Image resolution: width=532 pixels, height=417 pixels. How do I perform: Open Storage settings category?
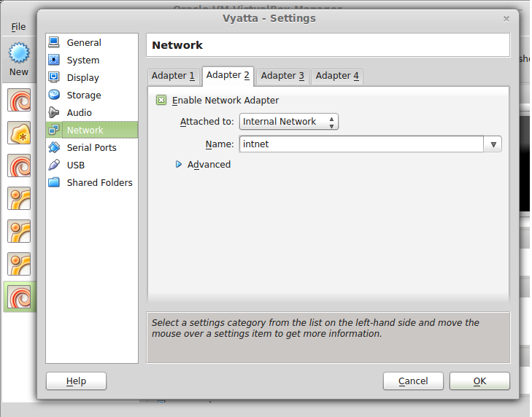[92, 95]
